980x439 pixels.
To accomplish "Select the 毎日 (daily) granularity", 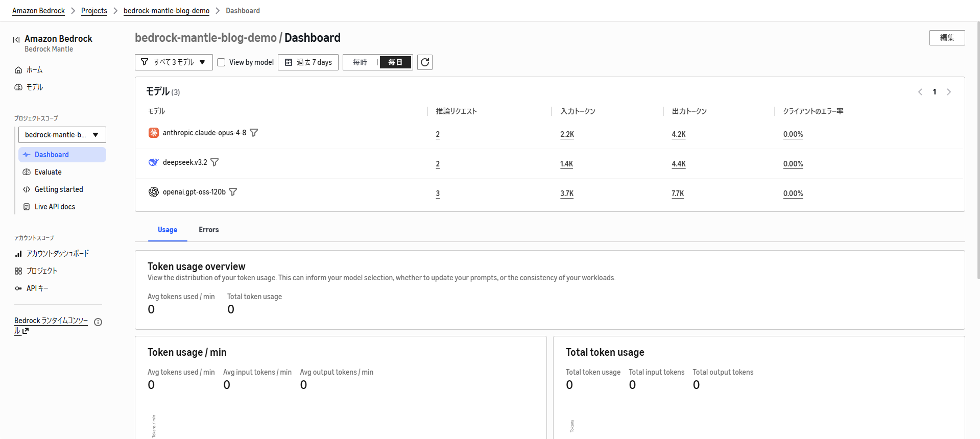I will 395,62.
